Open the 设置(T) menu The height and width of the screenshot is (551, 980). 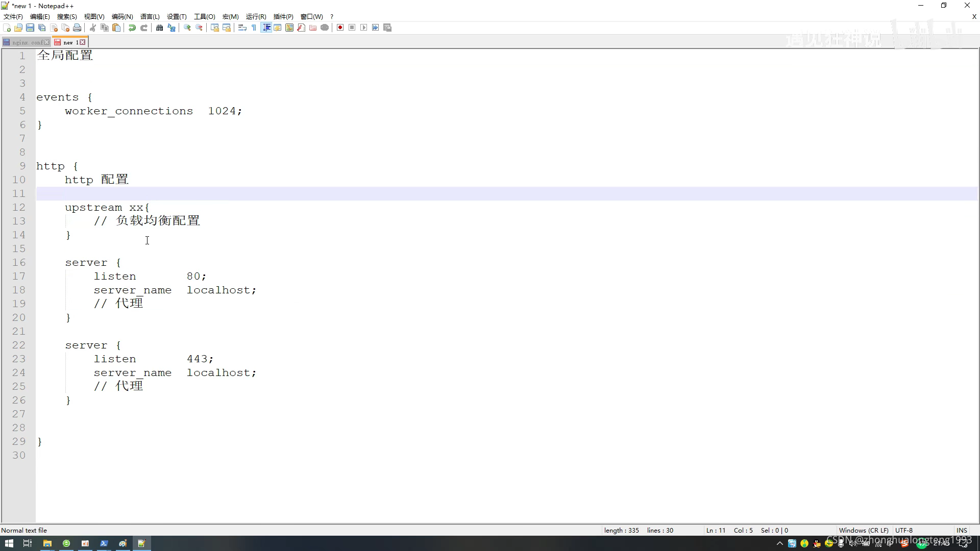(177, 16)
